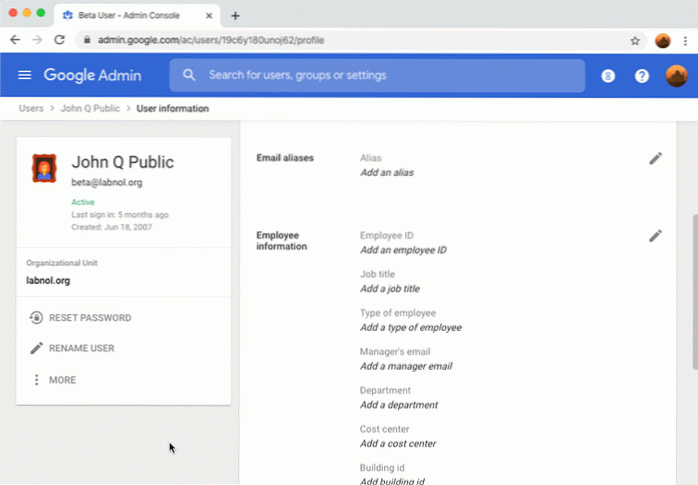Open the account avatar in header
Image resolution: width=698 pixels, height=485 pixels.
(x=677, y=76)
